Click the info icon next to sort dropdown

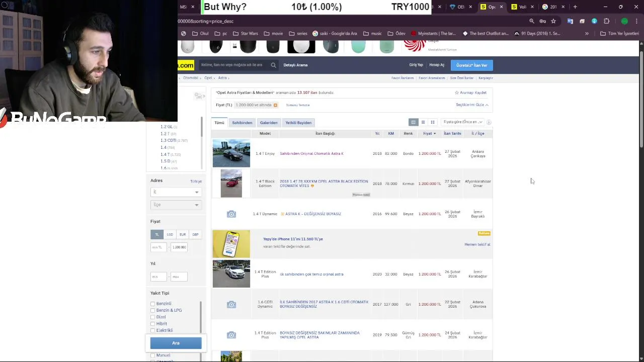(489, 122)
